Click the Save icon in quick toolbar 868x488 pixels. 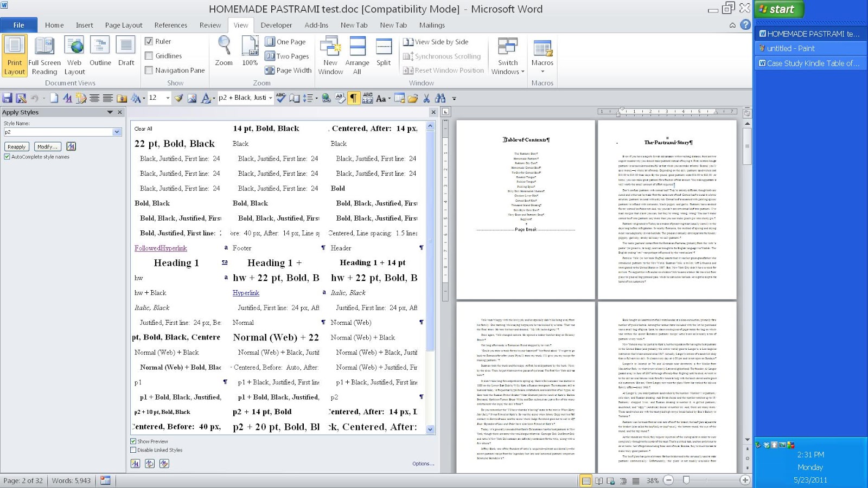click(x=8, y=98)
